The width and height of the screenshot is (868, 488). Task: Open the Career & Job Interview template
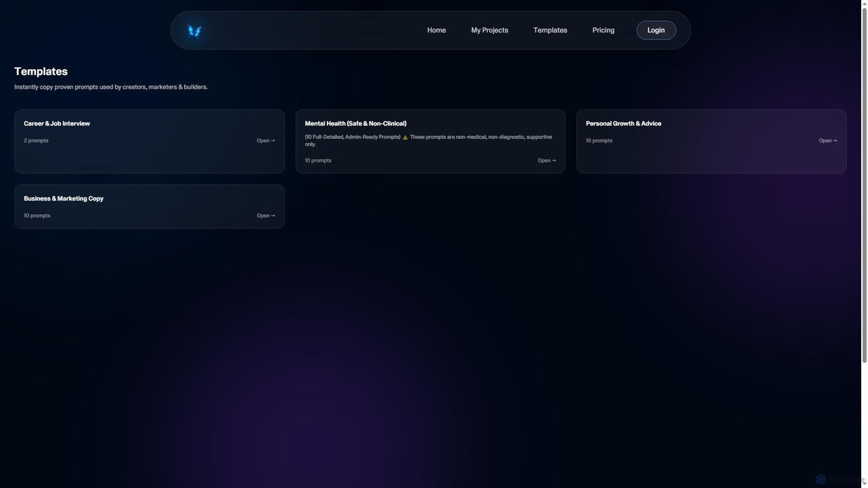pos(266,141)
